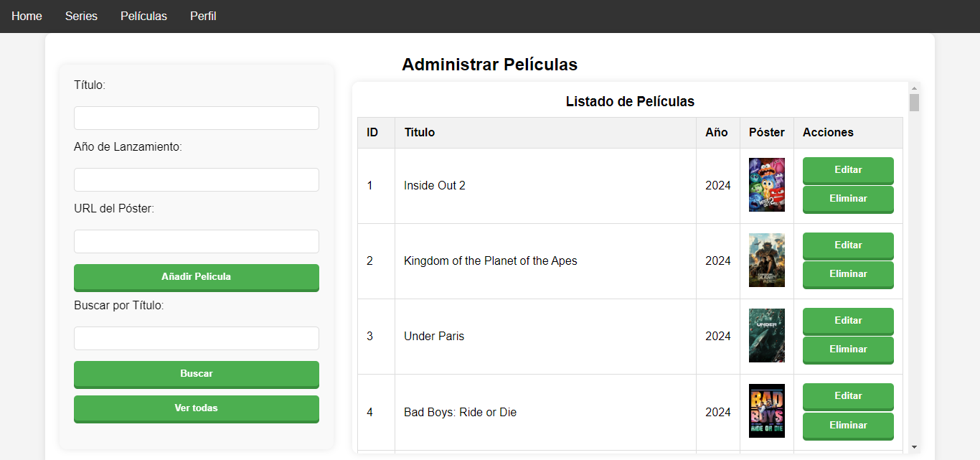This screenshot has width=980, height=460.
Task: Edit the Under Paris movie
Action: (x=848, y=321)
